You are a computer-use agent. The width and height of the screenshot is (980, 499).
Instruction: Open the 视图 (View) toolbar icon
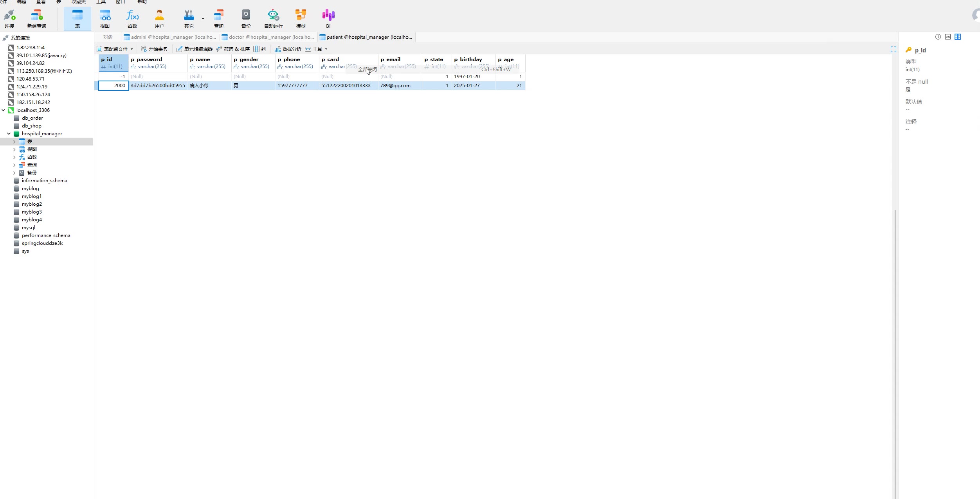(x=105, y=18)
